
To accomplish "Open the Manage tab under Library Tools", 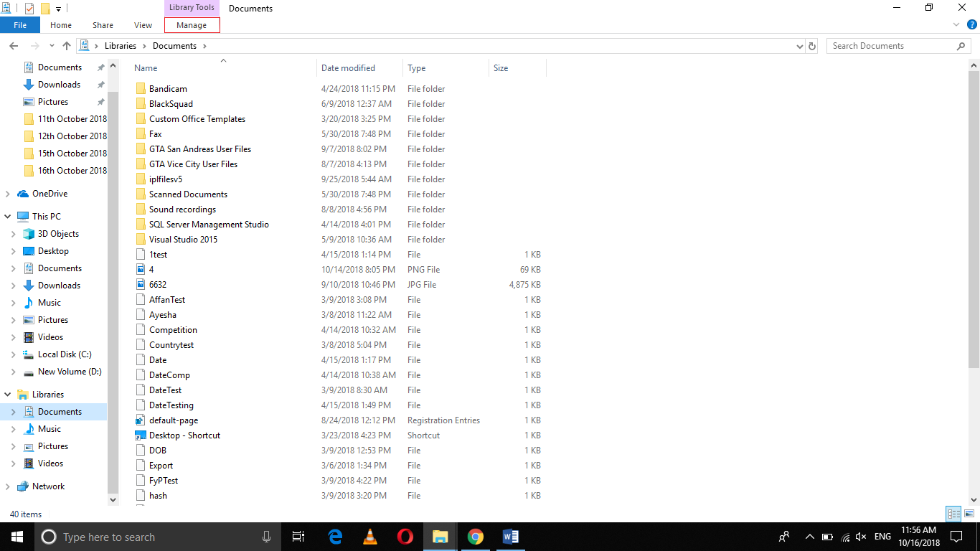I will coord(192,24).
